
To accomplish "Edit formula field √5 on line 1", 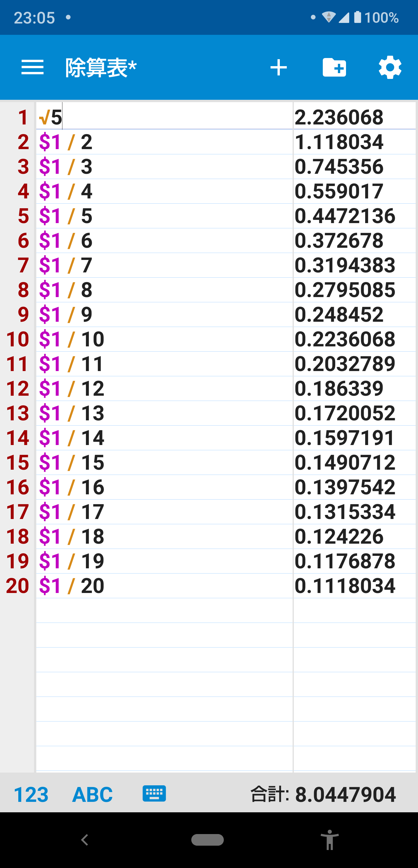I will click(165, 117).
